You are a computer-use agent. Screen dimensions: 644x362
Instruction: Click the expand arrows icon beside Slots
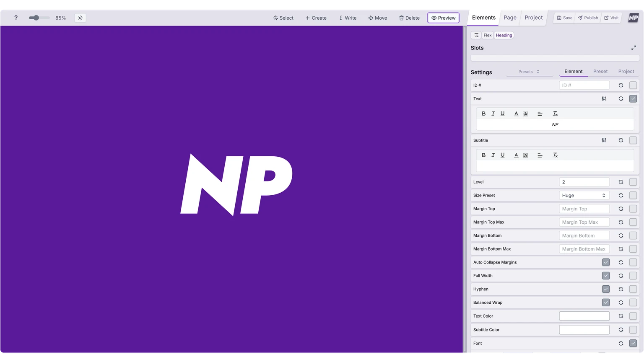click(x=634, y=48)
